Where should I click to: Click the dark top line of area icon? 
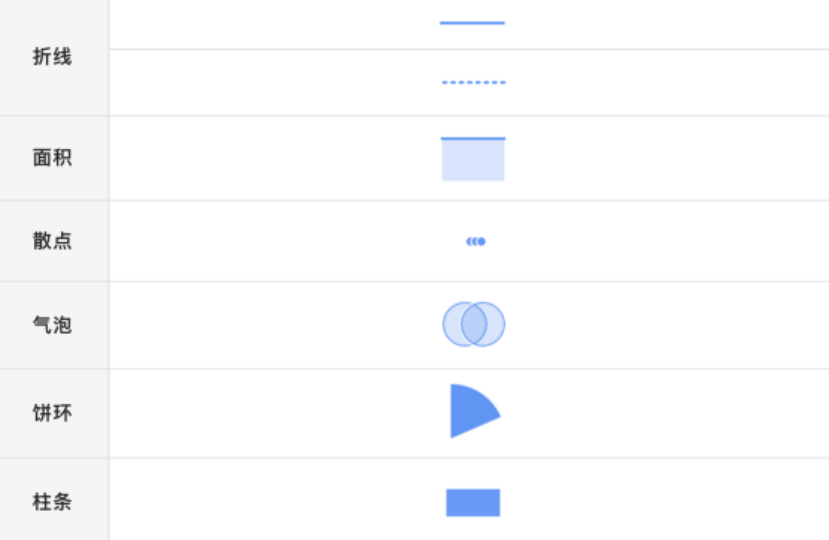(473, 138)
